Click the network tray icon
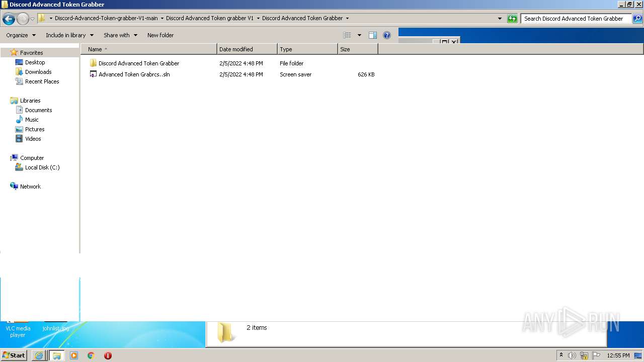 click(584, 355)
